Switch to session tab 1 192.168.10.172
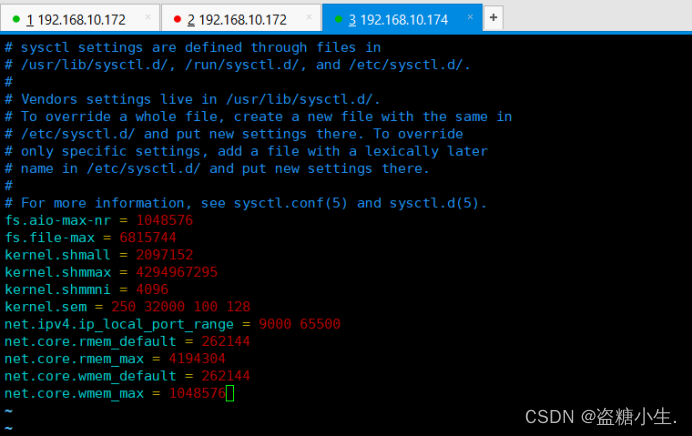 pyautogui.click(x=79, y=18)
